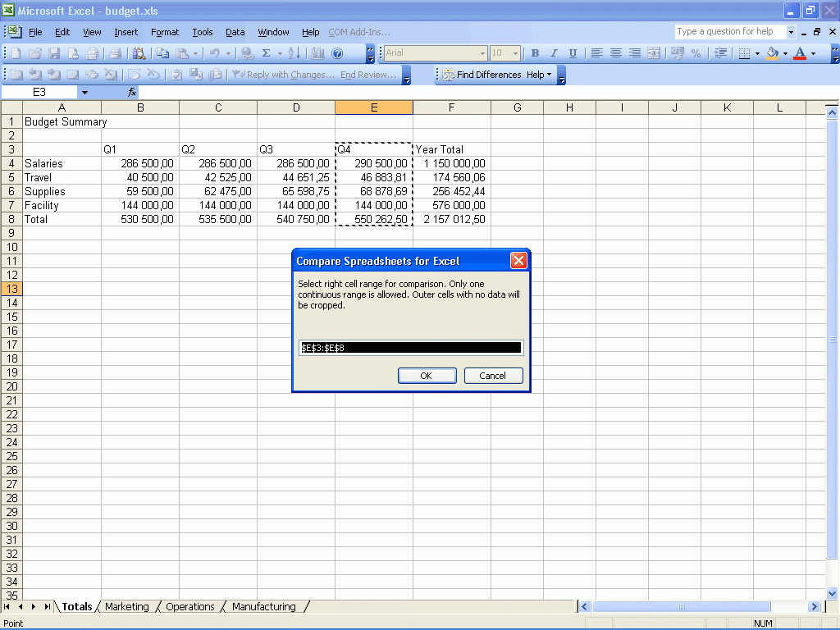The width and height of the screenshot is (840, 630).
Task: Cancel the Compare Spreadsheets dialog
Action: coord(493,375)
